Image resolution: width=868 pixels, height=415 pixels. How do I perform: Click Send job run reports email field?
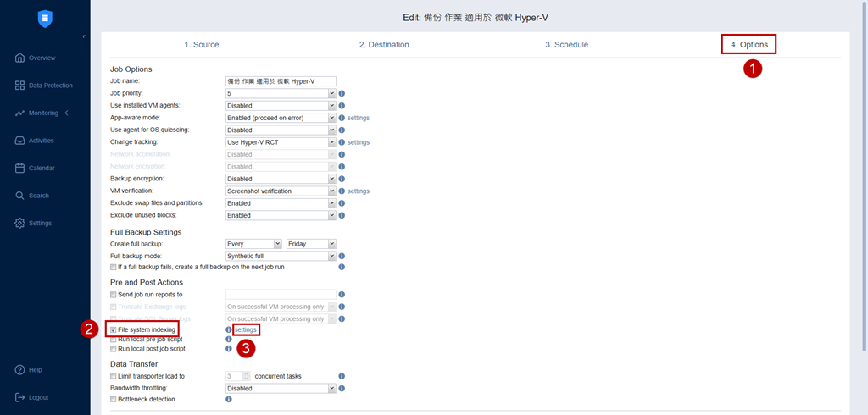281,295
